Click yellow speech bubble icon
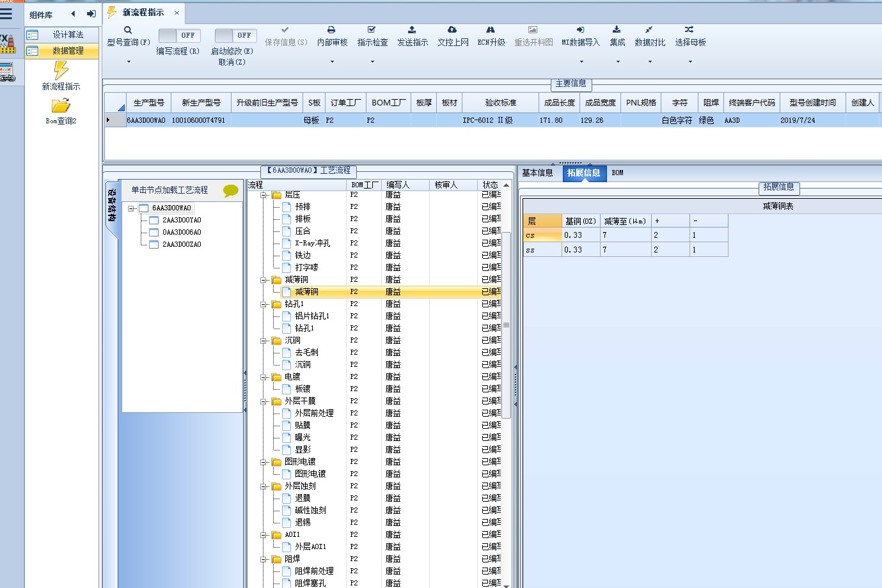Viewport: 882px width, 588px height. [x=230, y=190]
